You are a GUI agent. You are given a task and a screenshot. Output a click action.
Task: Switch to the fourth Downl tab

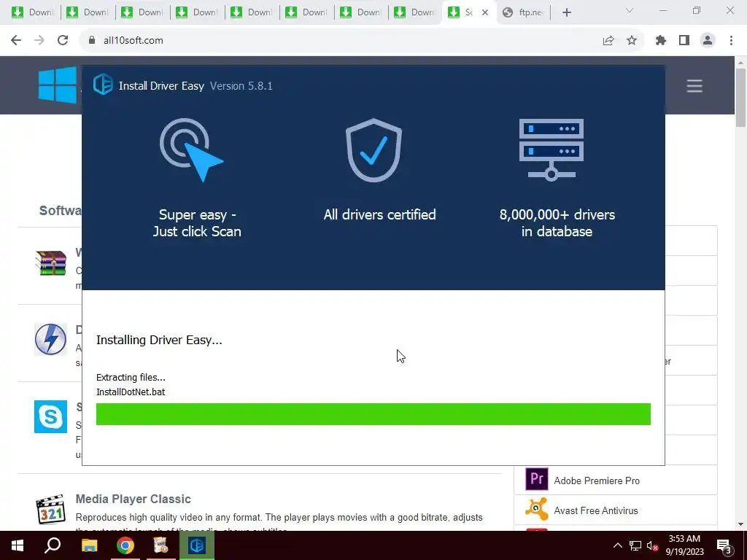coord(197,12)
